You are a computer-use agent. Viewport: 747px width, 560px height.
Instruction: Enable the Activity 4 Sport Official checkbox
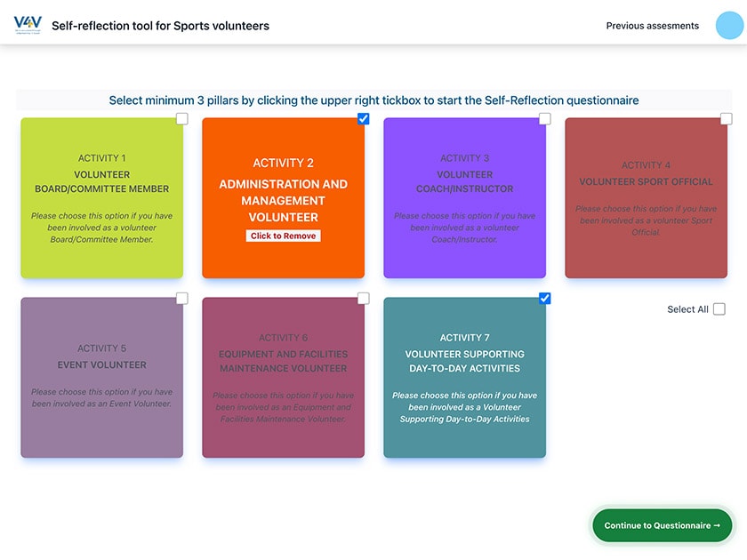click(x=727, y=119)
